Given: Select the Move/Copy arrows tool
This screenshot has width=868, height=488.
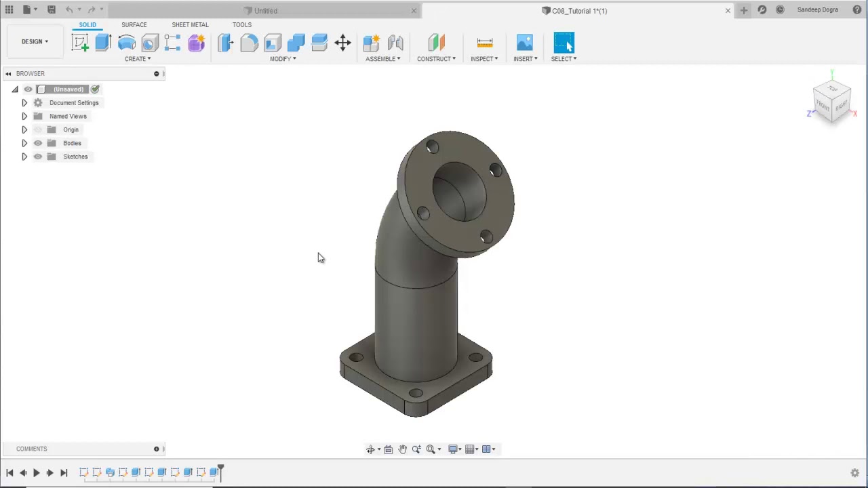Looking at the screenshot, I should [x=342, y=43].
